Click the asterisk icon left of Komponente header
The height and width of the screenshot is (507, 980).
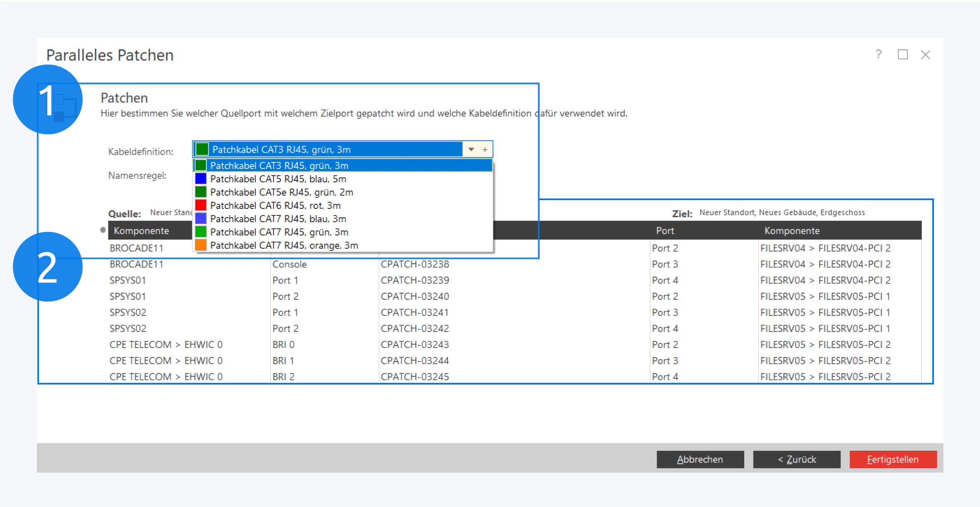[103, 230]
